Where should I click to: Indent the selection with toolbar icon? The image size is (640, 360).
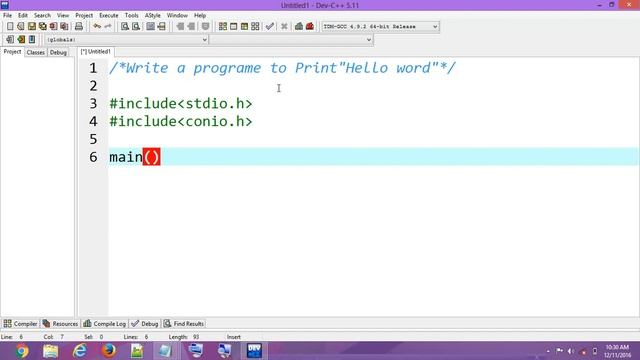coord(180,27)
